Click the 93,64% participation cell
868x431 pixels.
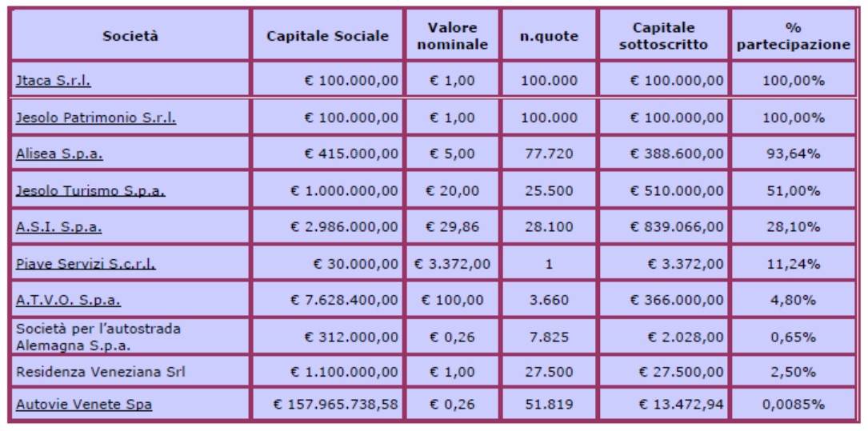click(x=794, y=154)
